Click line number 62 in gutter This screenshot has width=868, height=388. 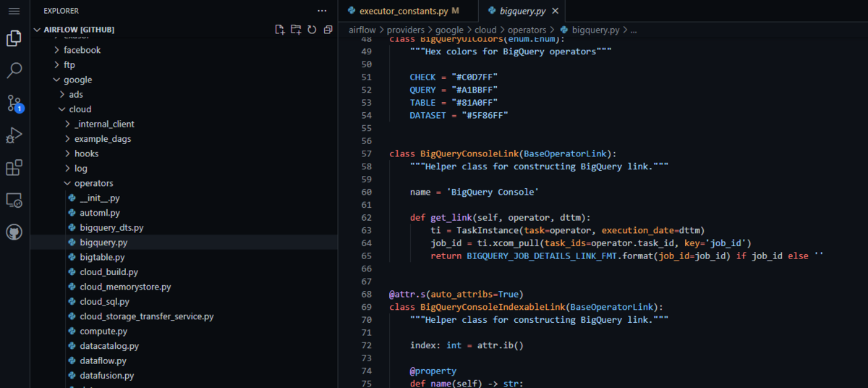365,218
